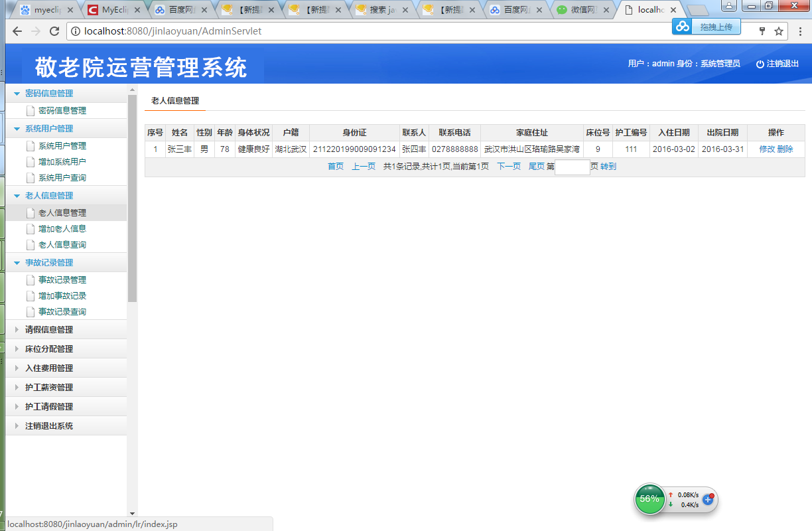Collapse the 系统用户管理 section
The height and width of the screenshot is (531, 812).
point(17,129)
